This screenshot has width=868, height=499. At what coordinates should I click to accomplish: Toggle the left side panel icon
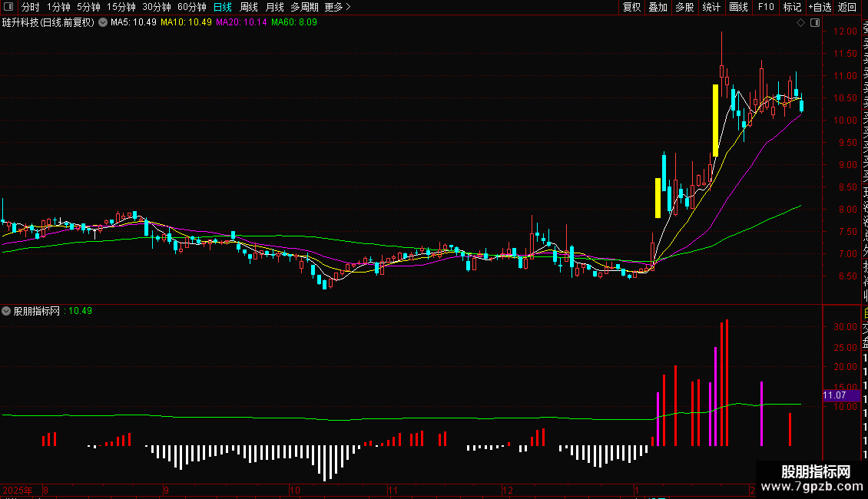(8, 7)
